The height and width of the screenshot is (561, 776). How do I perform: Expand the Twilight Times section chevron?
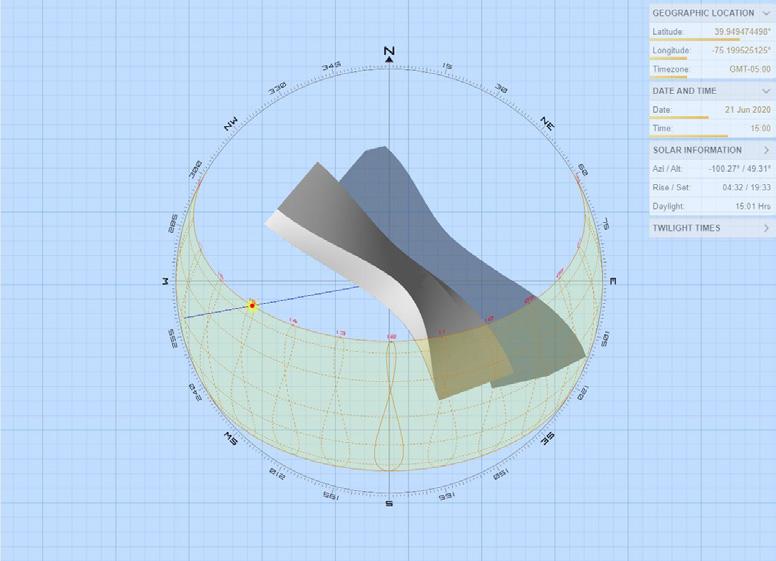(x=767, y=228)
